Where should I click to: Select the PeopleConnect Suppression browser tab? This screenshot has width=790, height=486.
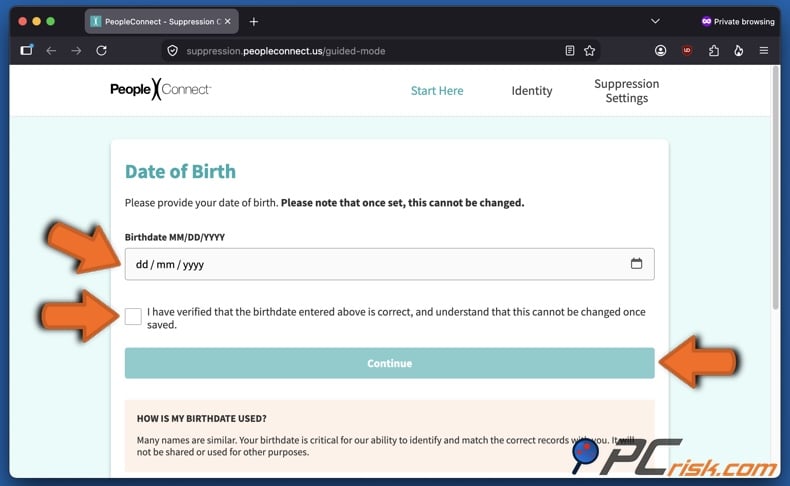pyautogui.click(x=161, y=22)
